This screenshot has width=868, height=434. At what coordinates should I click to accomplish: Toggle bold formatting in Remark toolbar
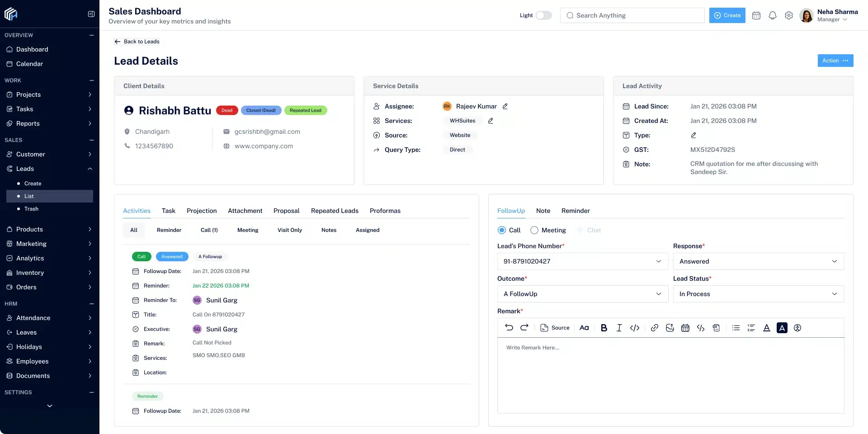click(604, 328)
